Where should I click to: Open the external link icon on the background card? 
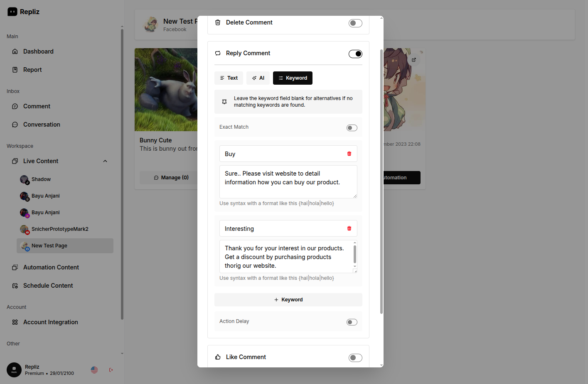tap(414, 60)
